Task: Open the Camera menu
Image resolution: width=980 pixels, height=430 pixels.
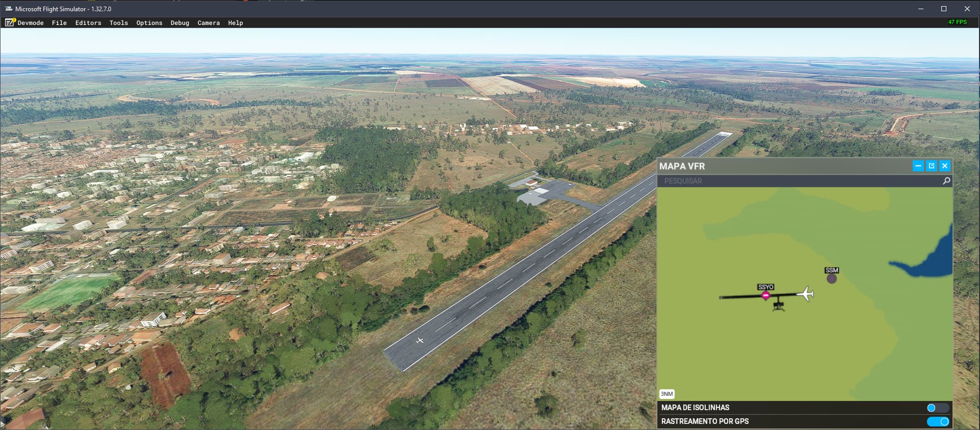Action: coord(209,23)
